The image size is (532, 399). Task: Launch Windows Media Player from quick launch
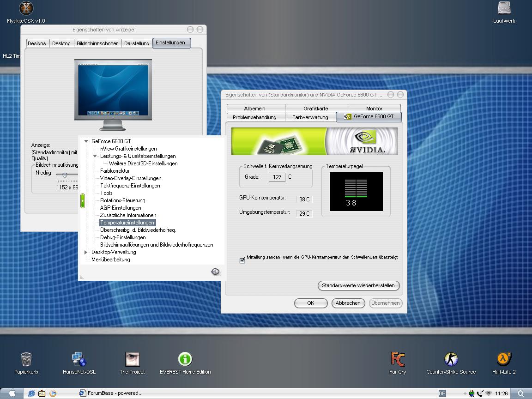(53, 393)
